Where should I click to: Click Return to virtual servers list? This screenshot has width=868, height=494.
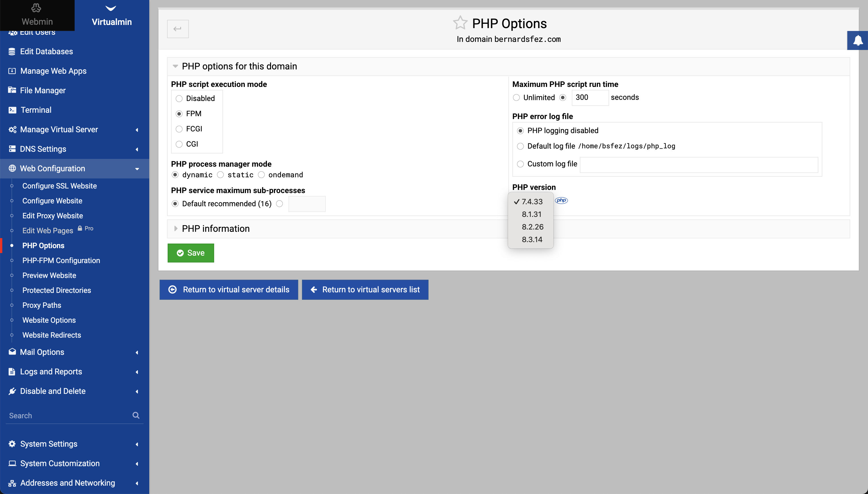tap(365, 289)
